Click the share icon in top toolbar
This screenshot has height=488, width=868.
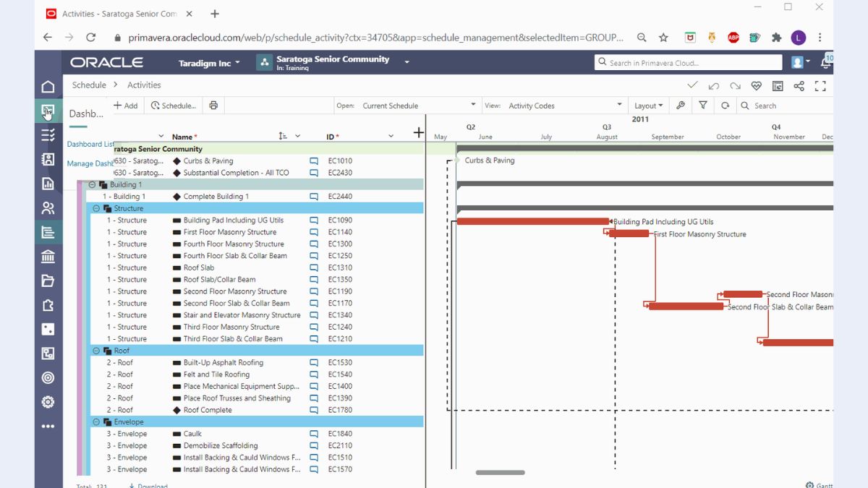pos(799,86)
